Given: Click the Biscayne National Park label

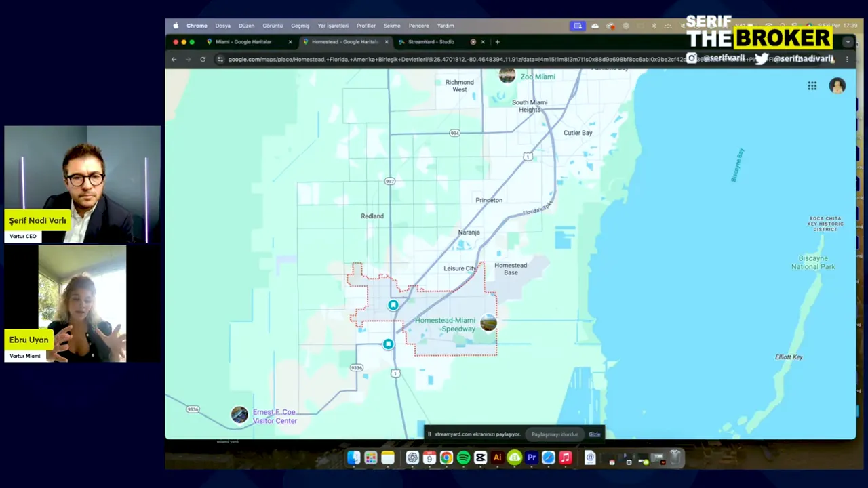Looking at the screenshot, I should [813, 262].
